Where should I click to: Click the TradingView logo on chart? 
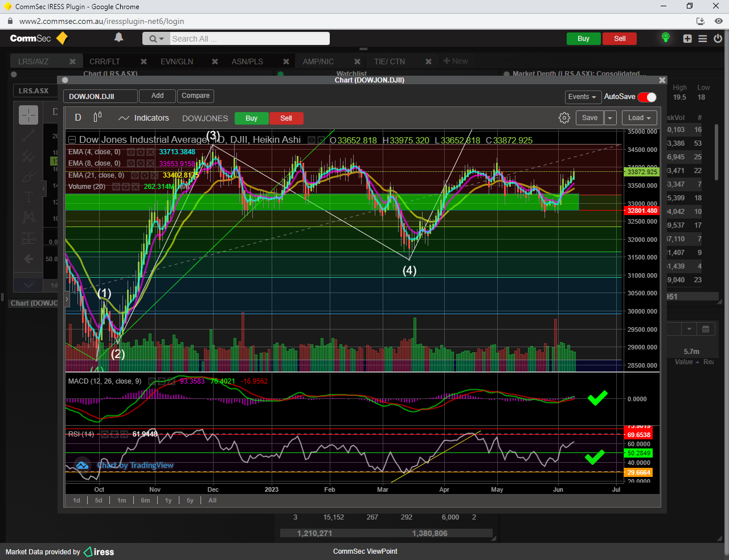pos(83,466)
